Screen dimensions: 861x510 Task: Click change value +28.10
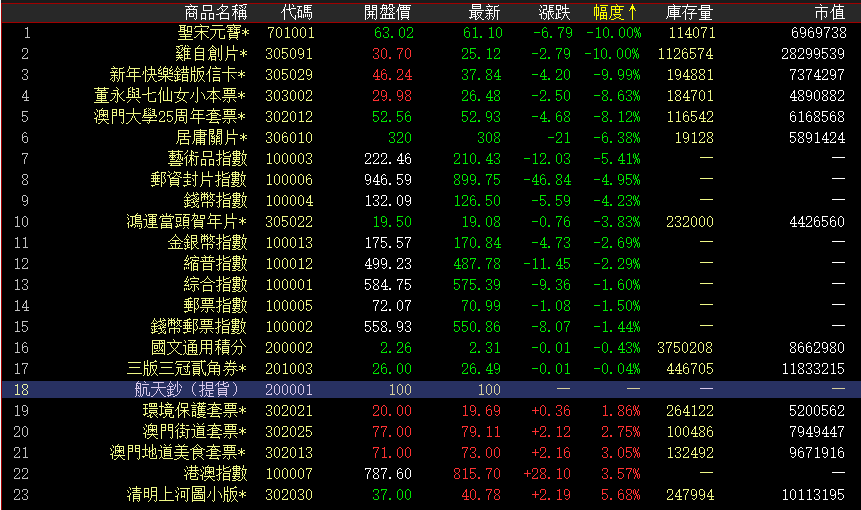click(x=547, y=474)
